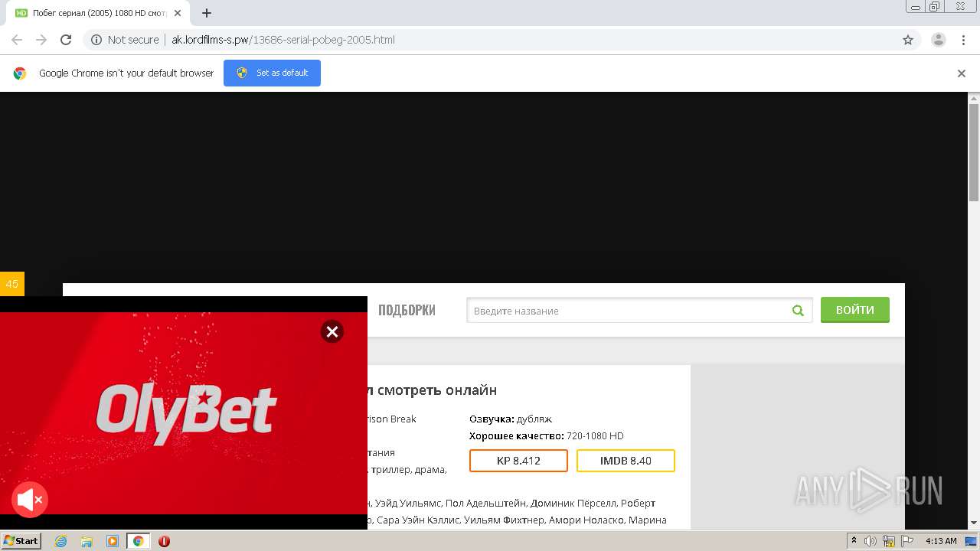Click actor name Пол Адельштейн

(486, 503)
